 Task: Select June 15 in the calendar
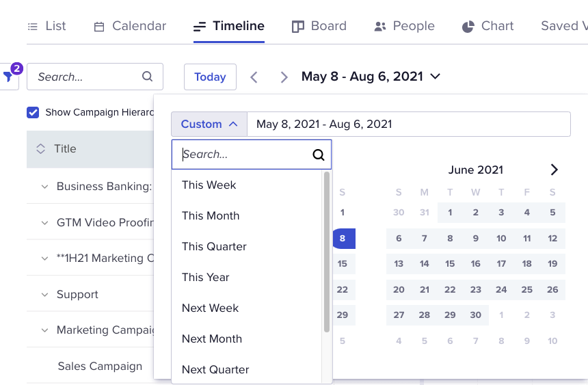point(450,264)
